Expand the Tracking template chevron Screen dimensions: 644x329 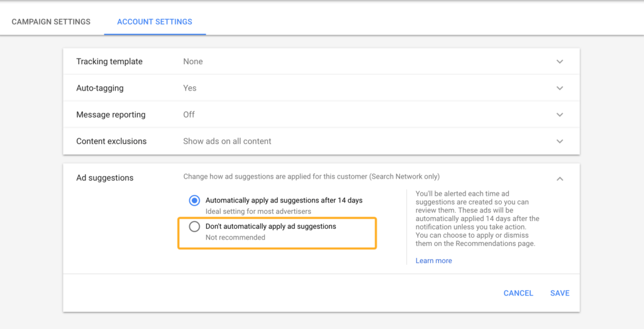point(559,62)
